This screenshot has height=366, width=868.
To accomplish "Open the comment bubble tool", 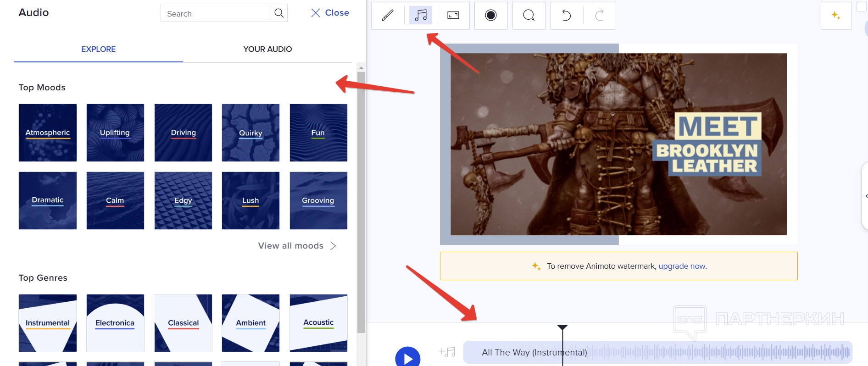I will click(x=529, y=15).
